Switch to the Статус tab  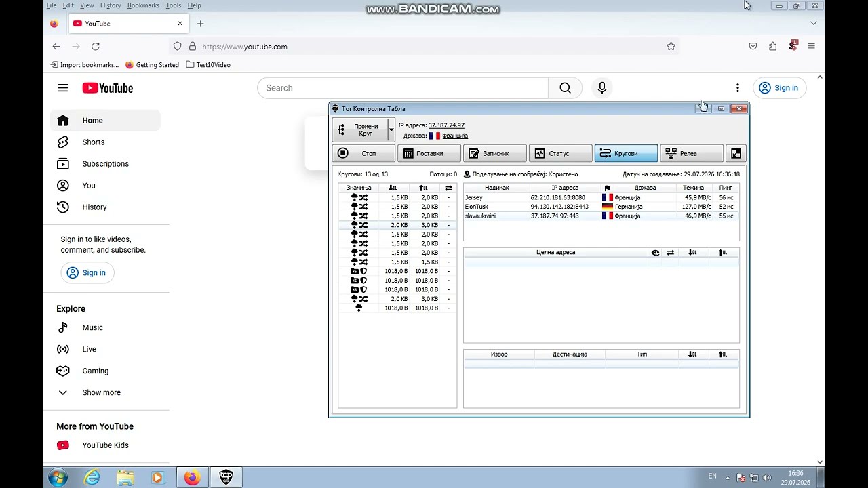(561, 153)
